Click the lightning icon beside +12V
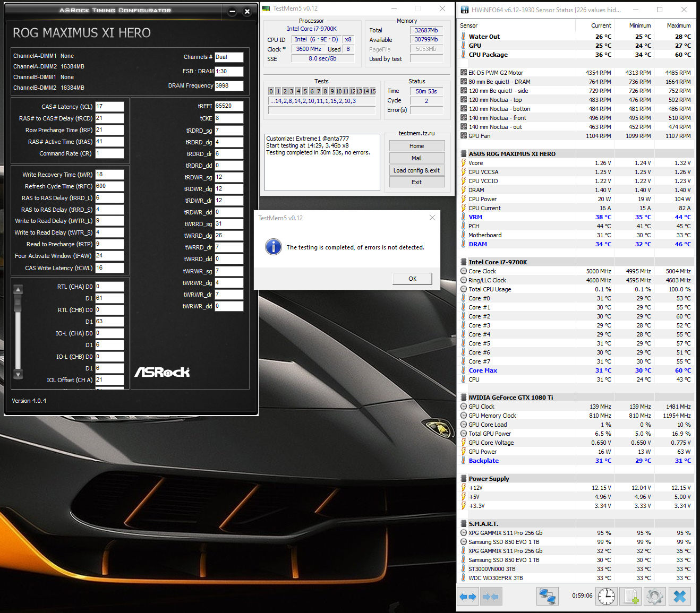Image resolution: width=700 pixels, height=613 pixels. point(464,488)
